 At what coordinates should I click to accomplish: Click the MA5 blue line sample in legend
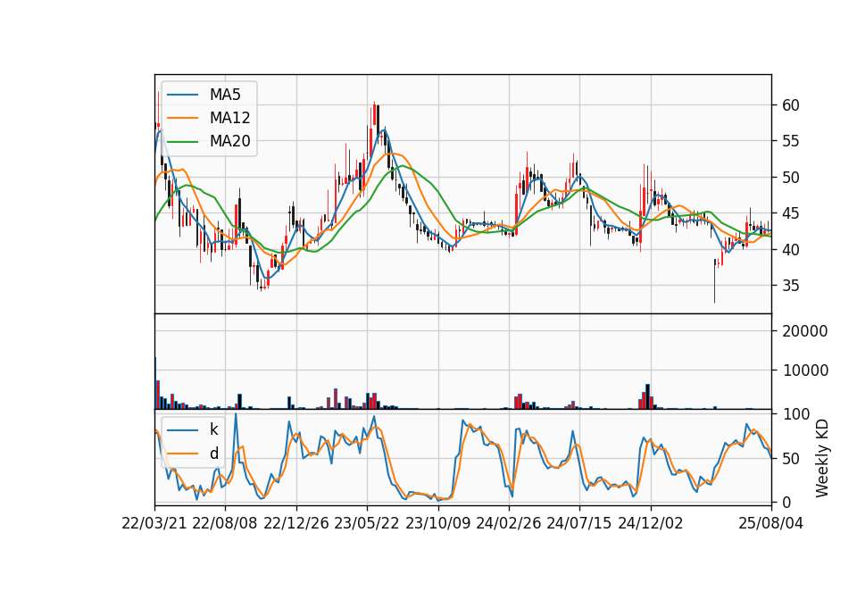point(182,95)
